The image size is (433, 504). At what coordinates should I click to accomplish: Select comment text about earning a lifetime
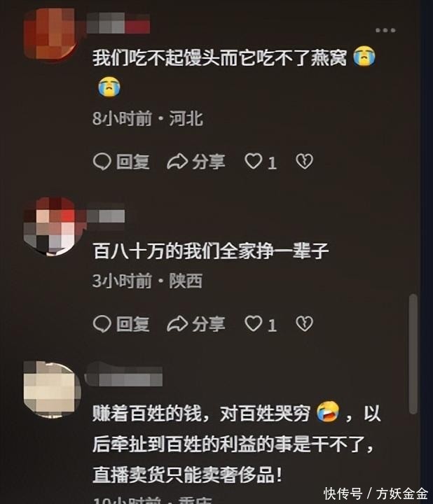click(211, 251)
